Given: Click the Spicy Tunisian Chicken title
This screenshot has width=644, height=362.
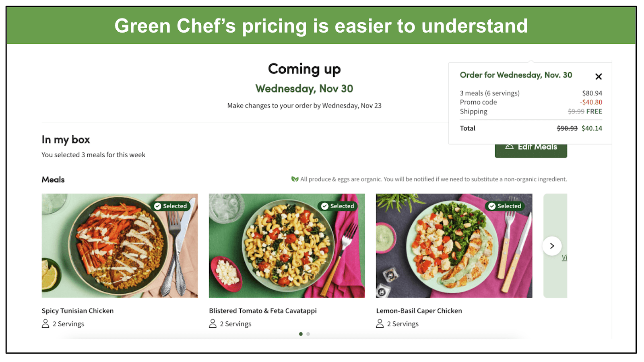Looking at the screenshot, I should point(78,311).
